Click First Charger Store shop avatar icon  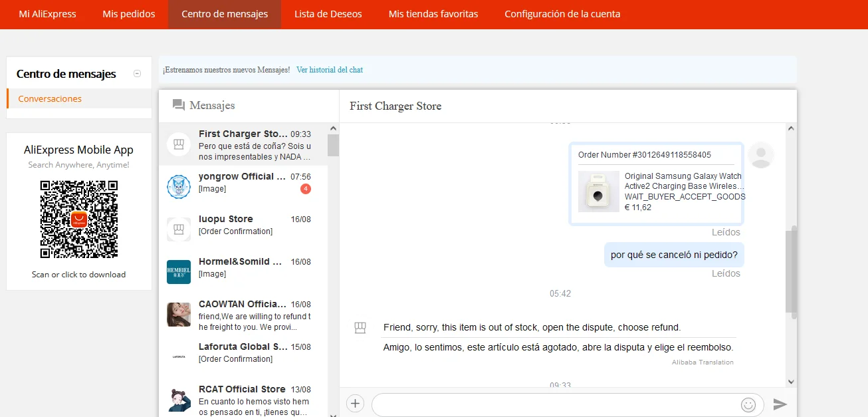[x=178, y=144]
